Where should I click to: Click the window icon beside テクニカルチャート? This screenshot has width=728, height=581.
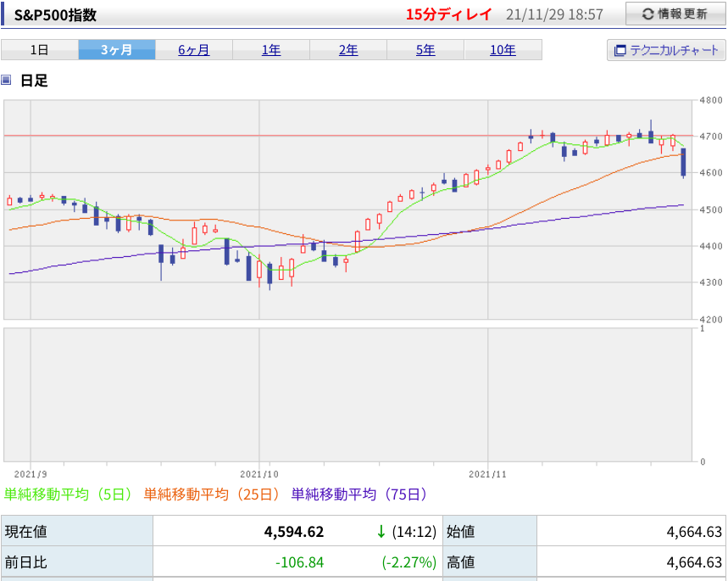click(x=620, y=50)
